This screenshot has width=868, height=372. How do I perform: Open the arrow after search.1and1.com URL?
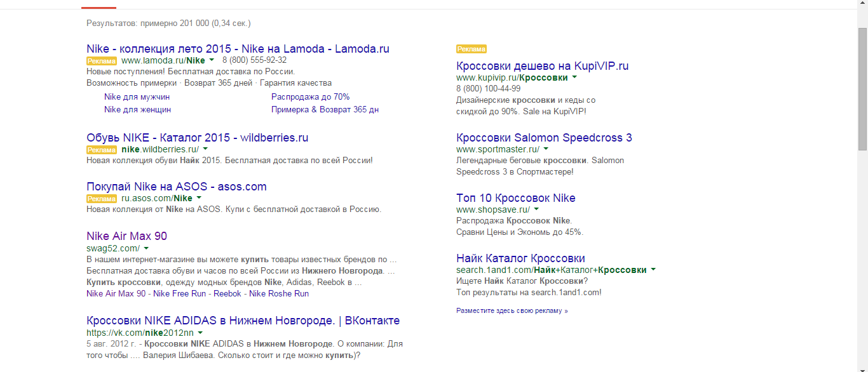tap(653, 270)
